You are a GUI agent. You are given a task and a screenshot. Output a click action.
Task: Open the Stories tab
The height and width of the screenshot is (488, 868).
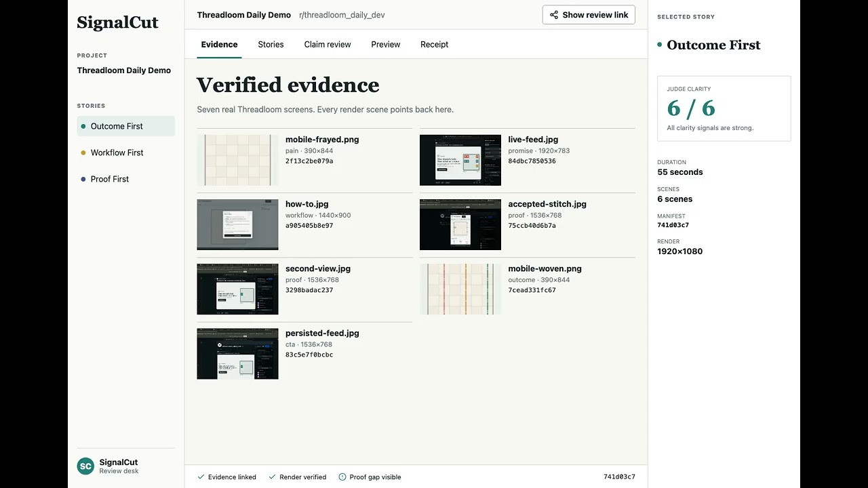[271, 44]
